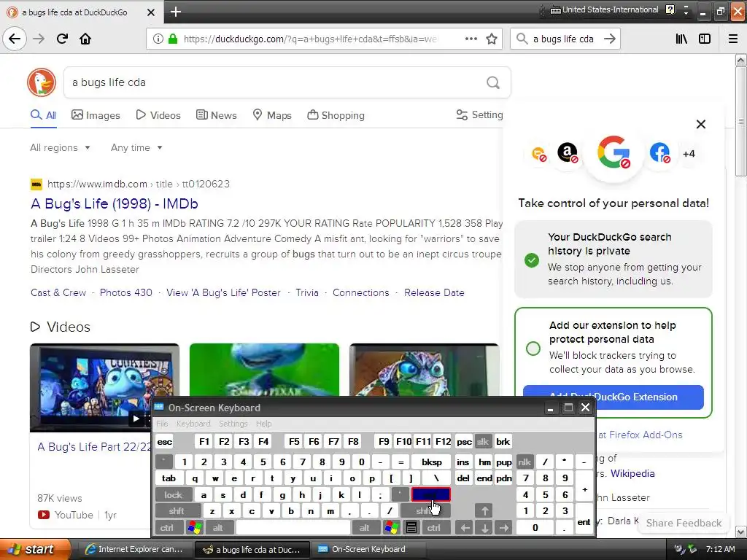Click the down arrow key on keyboard
The width and height of the screenshot is (747, 560).
[x=484, y=528]
